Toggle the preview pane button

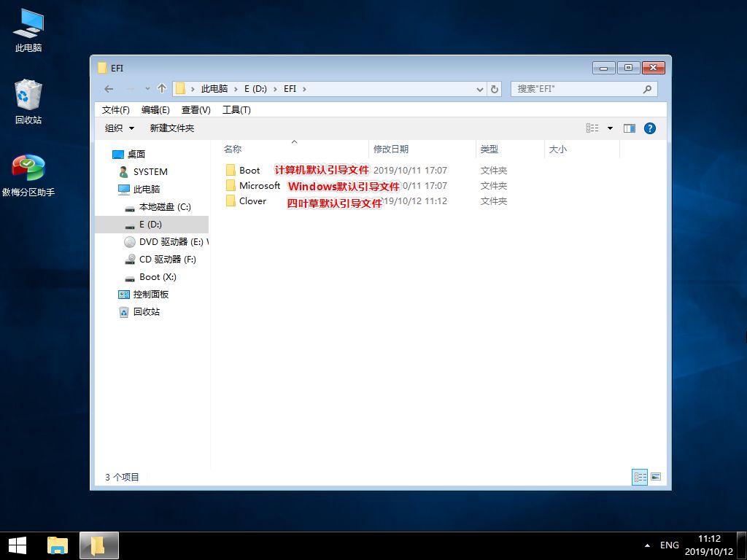tap(630, 128)
